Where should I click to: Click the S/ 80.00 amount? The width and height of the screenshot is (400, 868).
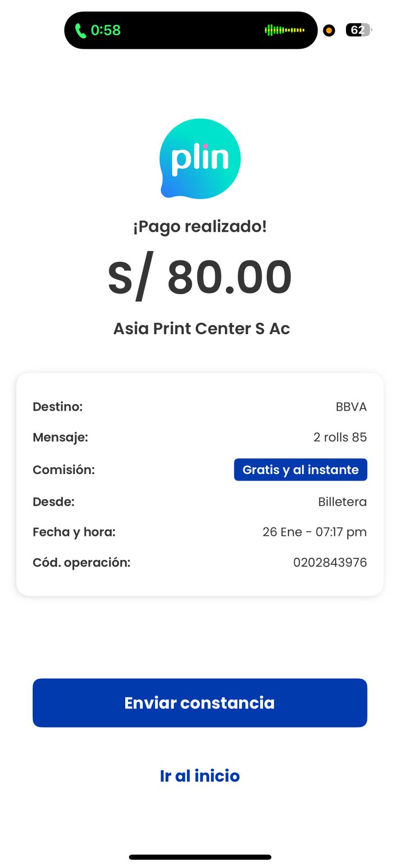(x=200, y=277)
